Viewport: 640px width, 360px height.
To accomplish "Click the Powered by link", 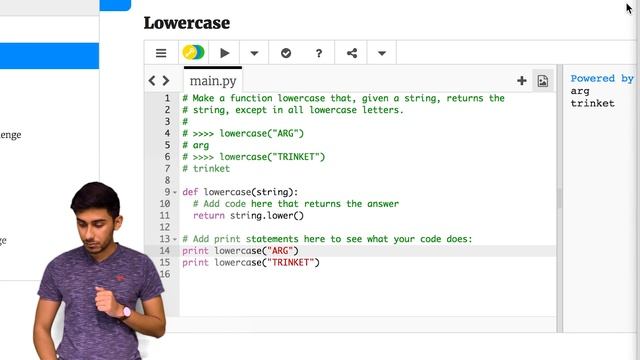I will tap(602, 78).
